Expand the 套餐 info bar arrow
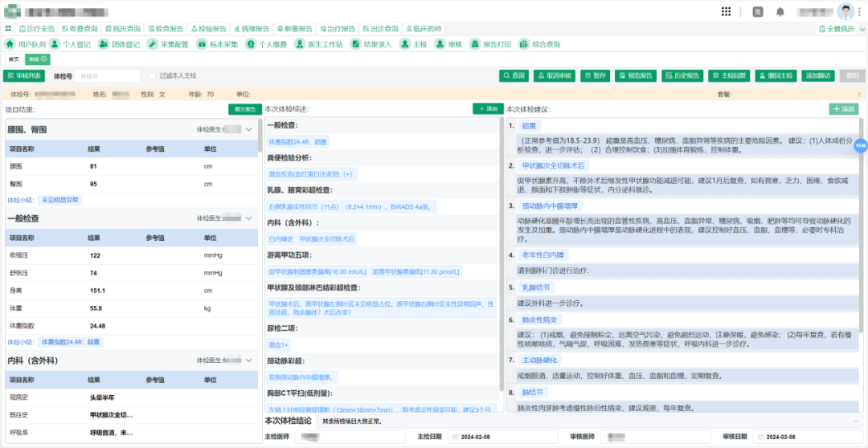 (x=859, y=95)
